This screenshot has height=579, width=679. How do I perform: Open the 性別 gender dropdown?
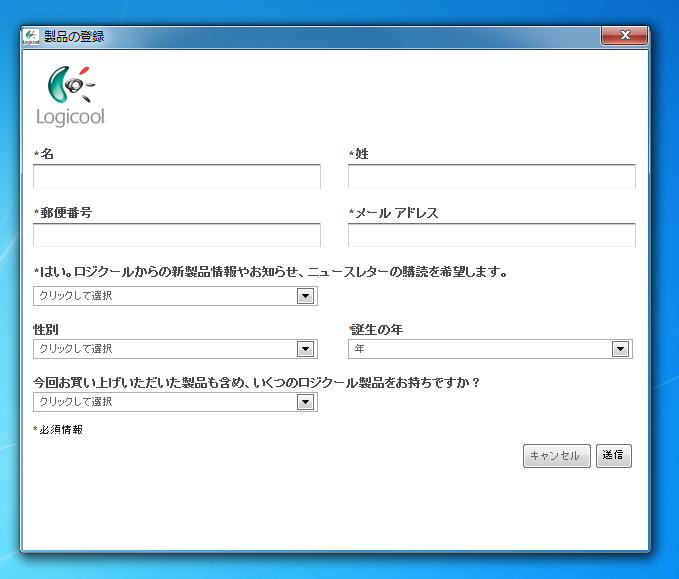(x=175, y=349)
